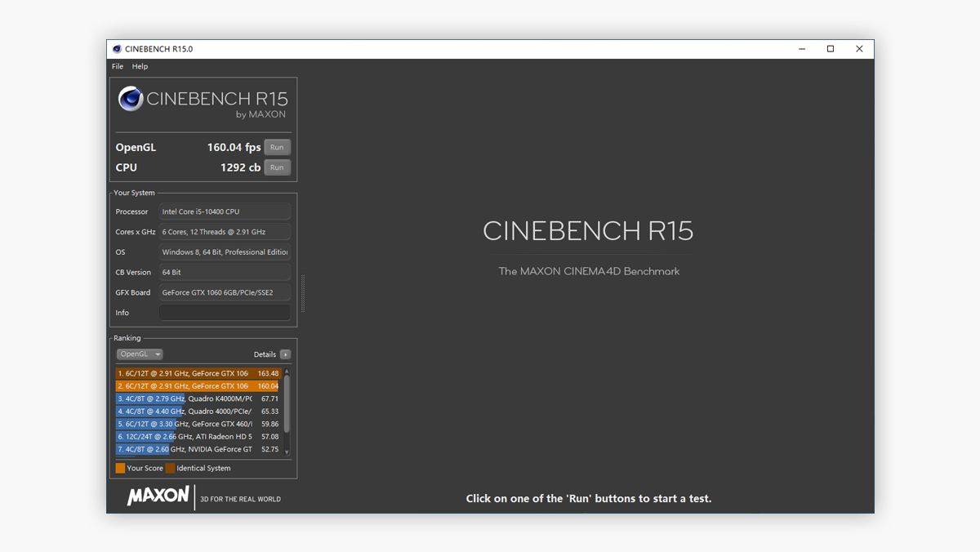Image resolution: width=980 pixels, height=552 pixels.
Task: Maximize the Cinebench window
Action: [x=831, y=49]
